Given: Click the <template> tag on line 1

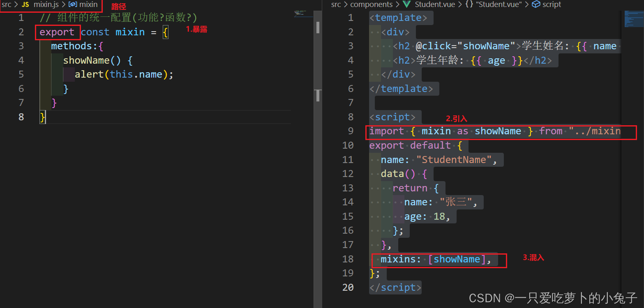Looking at the screenshot, I should pyautogui.click(x=398, y=18).
